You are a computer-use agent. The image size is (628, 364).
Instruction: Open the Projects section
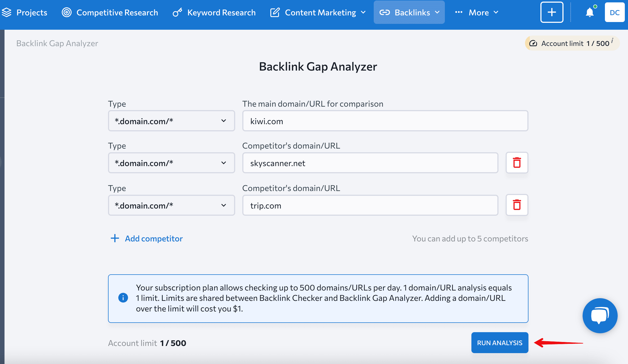click(x=24, y=12)
